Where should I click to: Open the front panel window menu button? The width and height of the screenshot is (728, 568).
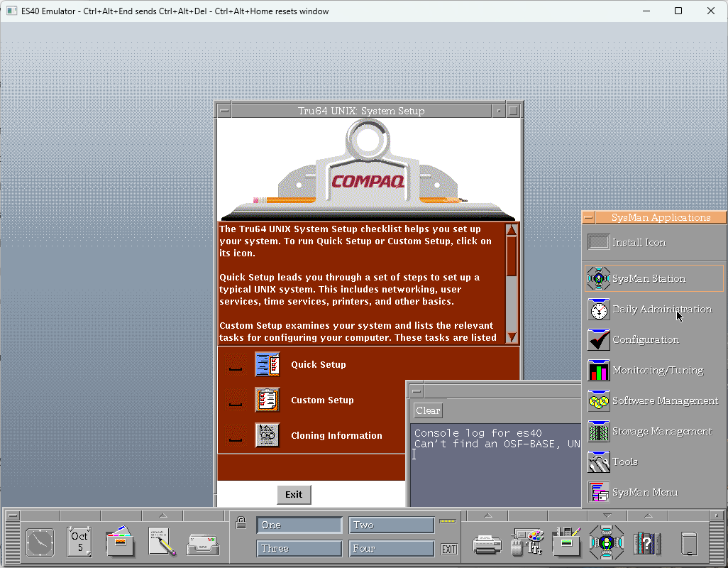(x=13, y=515)
